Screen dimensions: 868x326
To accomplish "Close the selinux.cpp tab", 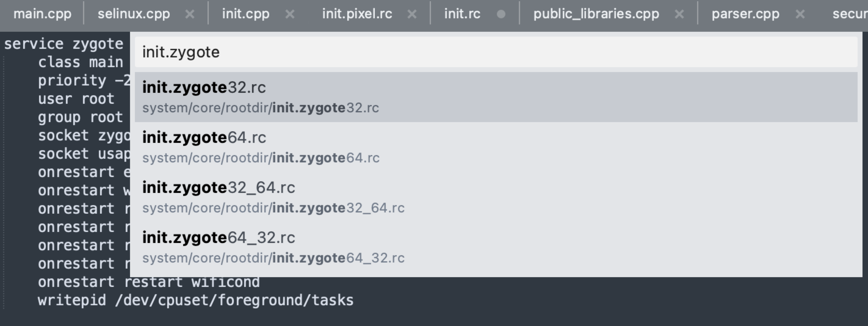I will coord(190,14).
